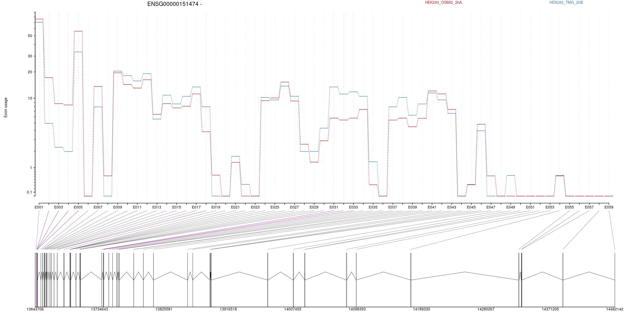This screenshot has height=322, width=644.
Task: Select exon label E033
Action: (353, 207)
